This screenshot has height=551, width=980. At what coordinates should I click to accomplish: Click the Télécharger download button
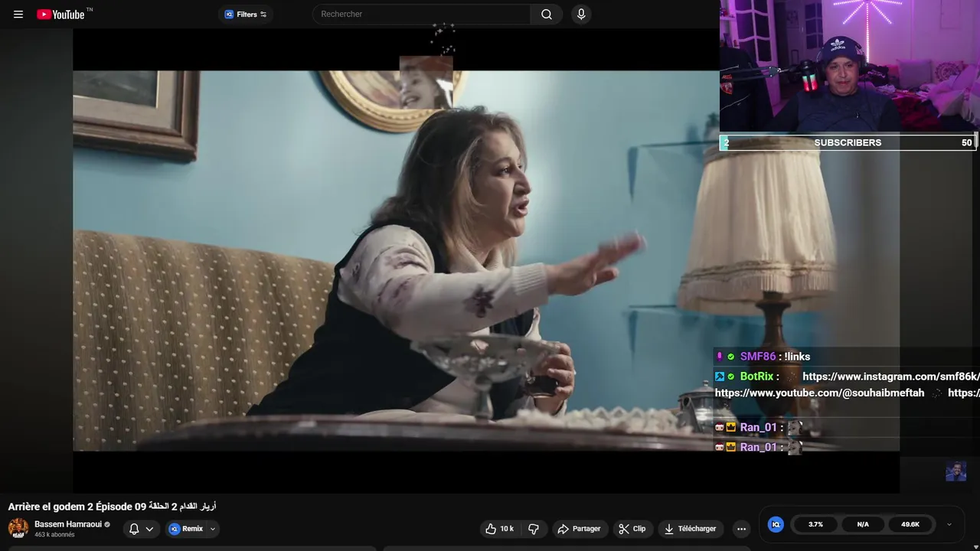(691, 529)
